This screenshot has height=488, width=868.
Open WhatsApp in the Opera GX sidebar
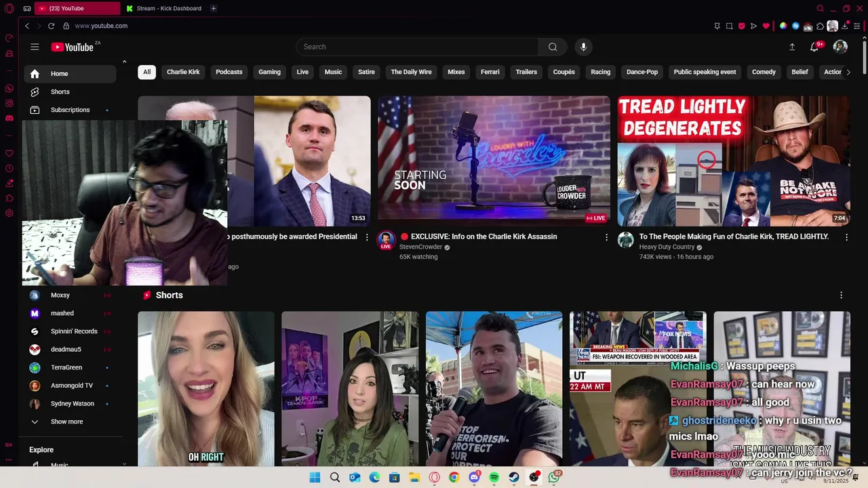[x=9, y=89]
